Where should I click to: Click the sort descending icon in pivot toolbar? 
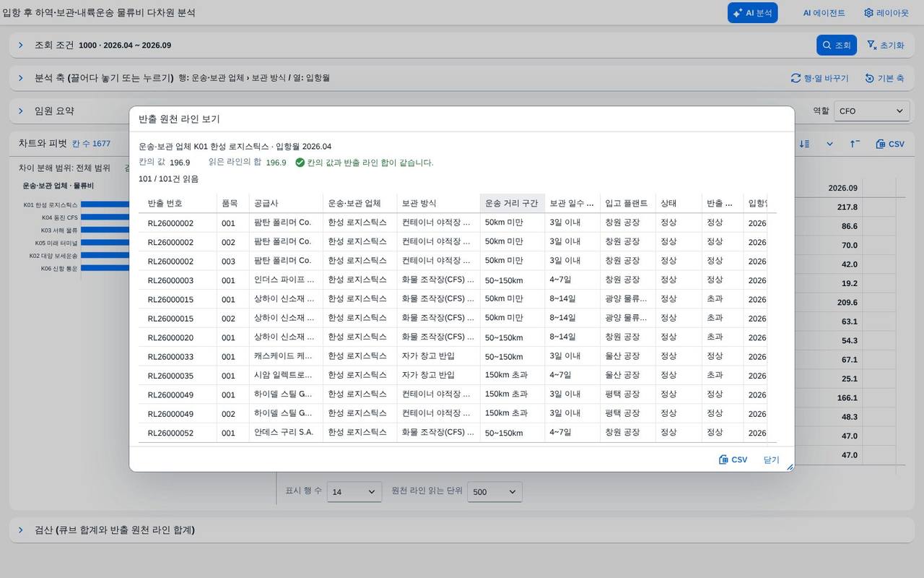(805, 144)
